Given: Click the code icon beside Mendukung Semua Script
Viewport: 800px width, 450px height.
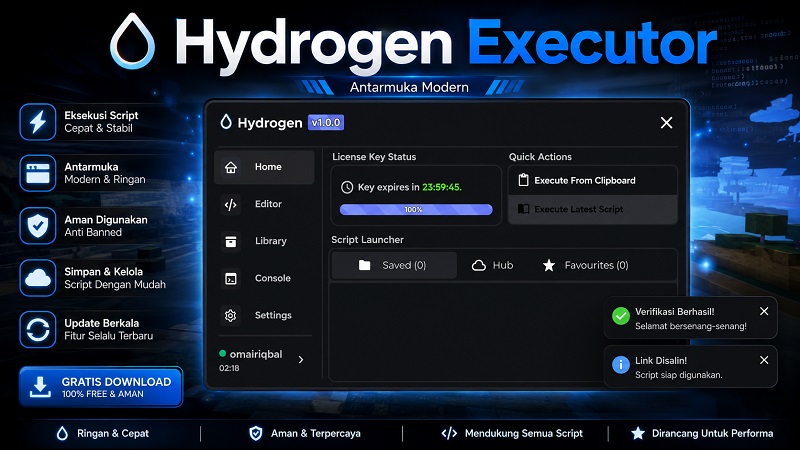Looking at the screenshot, I should click(x=449, y=434).
